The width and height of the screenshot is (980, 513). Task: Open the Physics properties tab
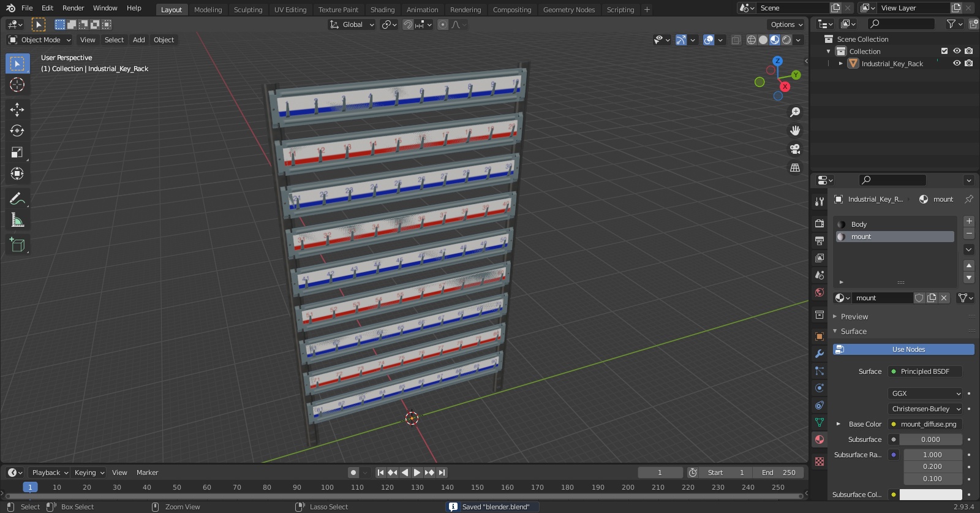coord(820,387)
